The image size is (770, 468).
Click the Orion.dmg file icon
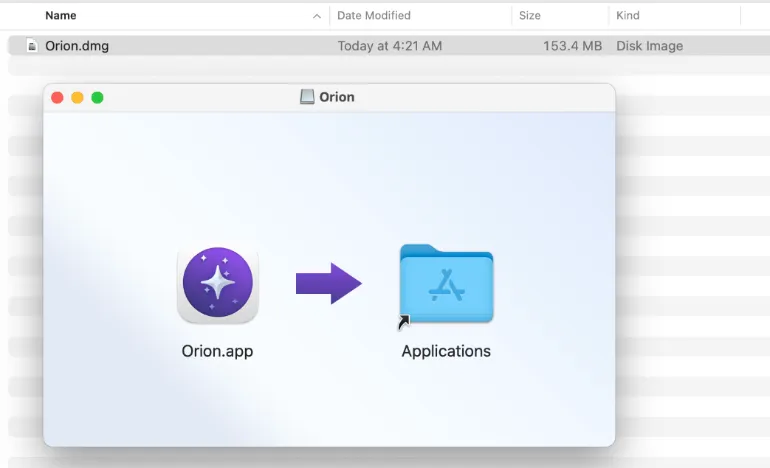(32, 46)
